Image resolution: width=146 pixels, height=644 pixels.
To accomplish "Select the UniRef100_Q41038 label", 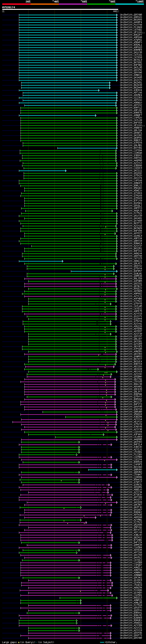I will [131, 53].
